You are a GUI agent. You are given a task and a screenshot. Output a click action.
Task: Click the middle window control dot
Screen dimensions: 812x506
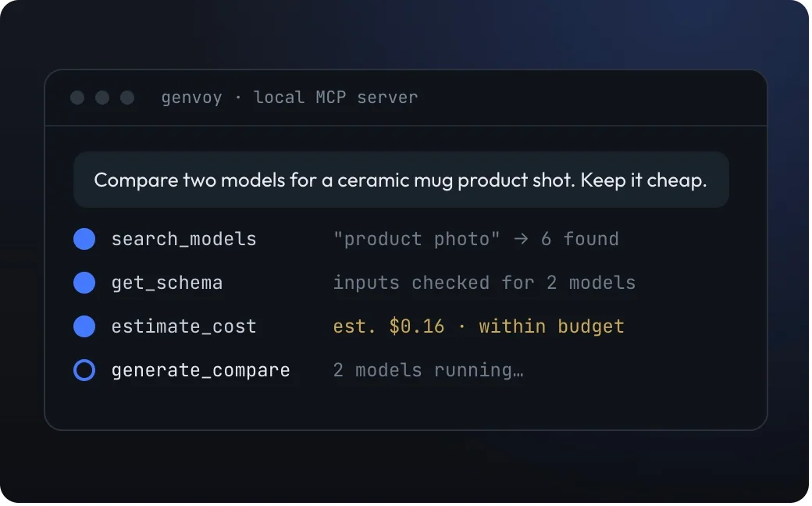click(x=102, y=98)
